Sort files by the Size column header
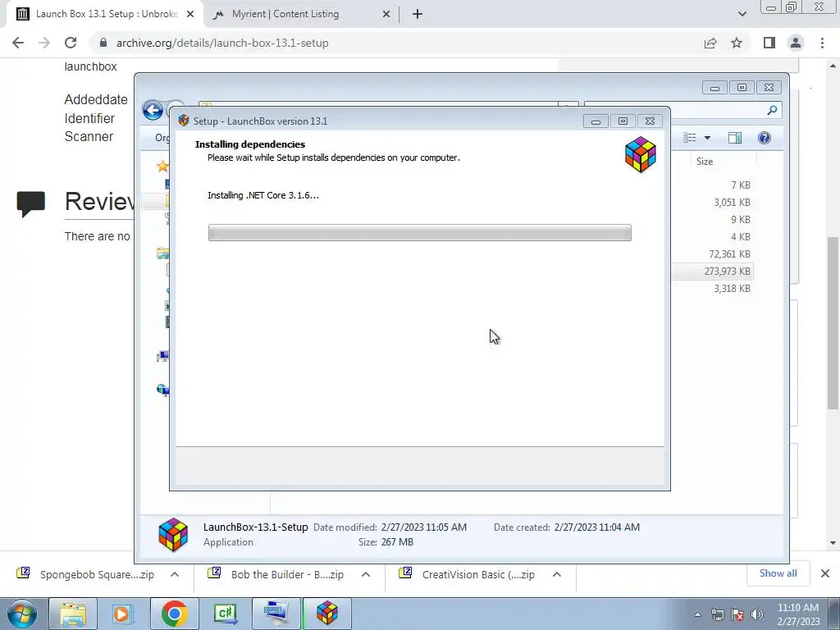The image size is (840, 630). tap(705, 162)
